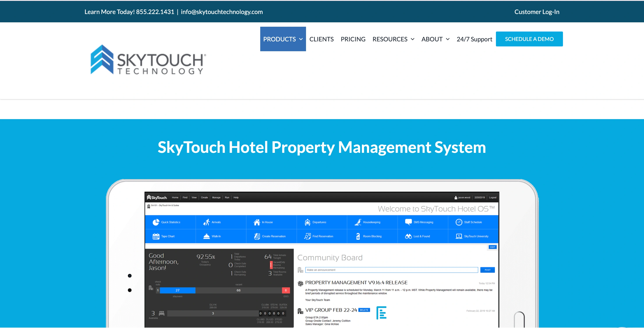
Task: Open the Find menu in SkyTouch app
Action: click(x=185, y=197)
